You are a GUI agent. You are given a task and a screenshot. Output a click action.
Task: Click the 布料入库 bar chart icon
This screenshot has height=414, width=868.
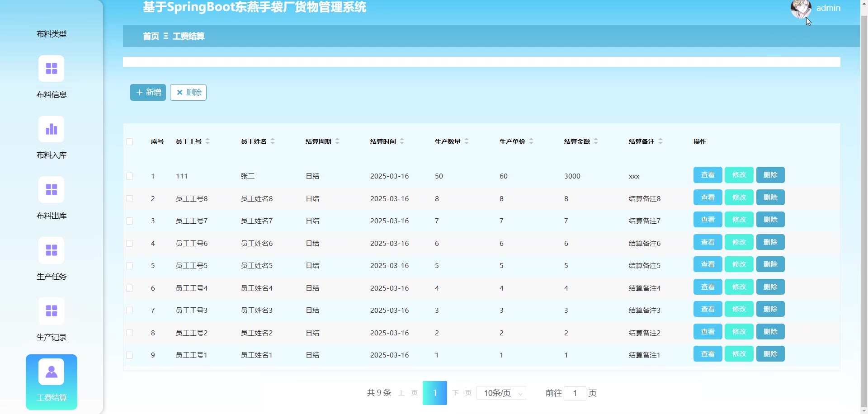click(x=51, y=129)
